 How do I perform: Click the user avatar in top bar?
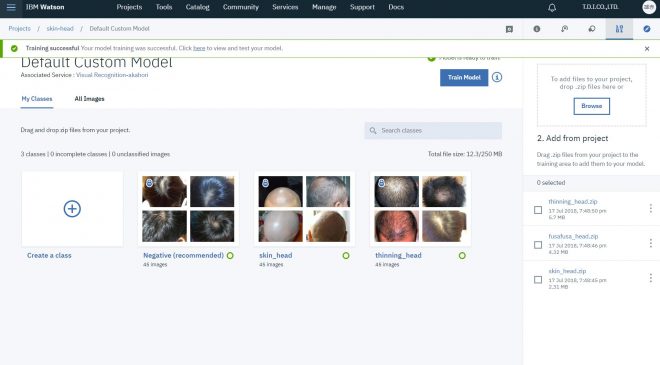coord(649,7)
